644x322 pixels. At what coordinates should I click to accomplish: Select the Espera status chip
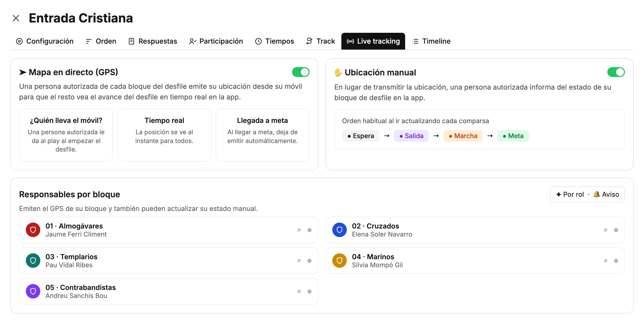361,136
